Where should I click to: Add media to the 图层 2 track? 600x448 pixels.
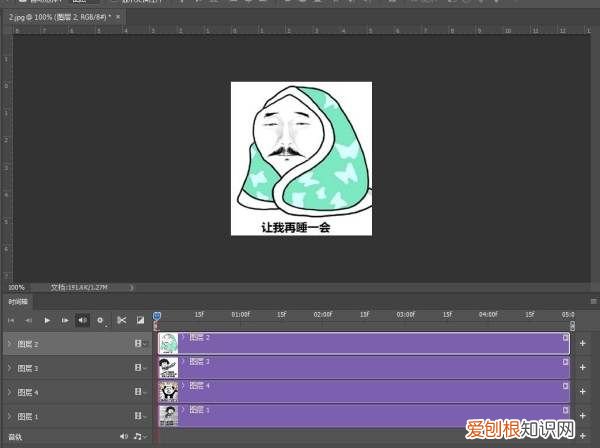pyautogui.click(x=583, y=344)
